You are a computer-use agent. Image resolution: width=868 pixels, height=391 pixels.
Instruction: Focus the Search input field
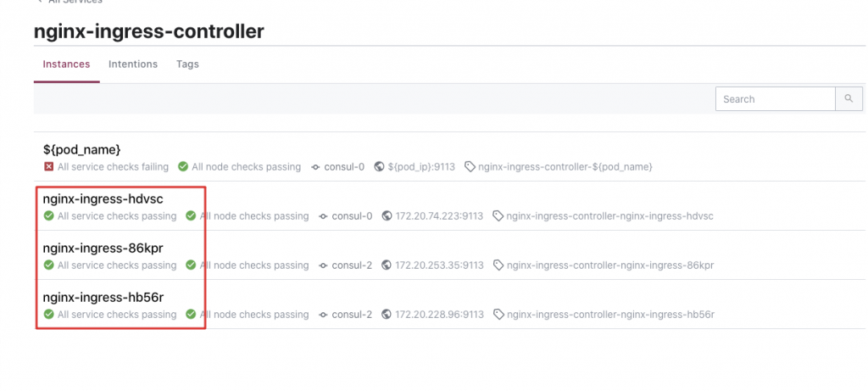[775, 98]
